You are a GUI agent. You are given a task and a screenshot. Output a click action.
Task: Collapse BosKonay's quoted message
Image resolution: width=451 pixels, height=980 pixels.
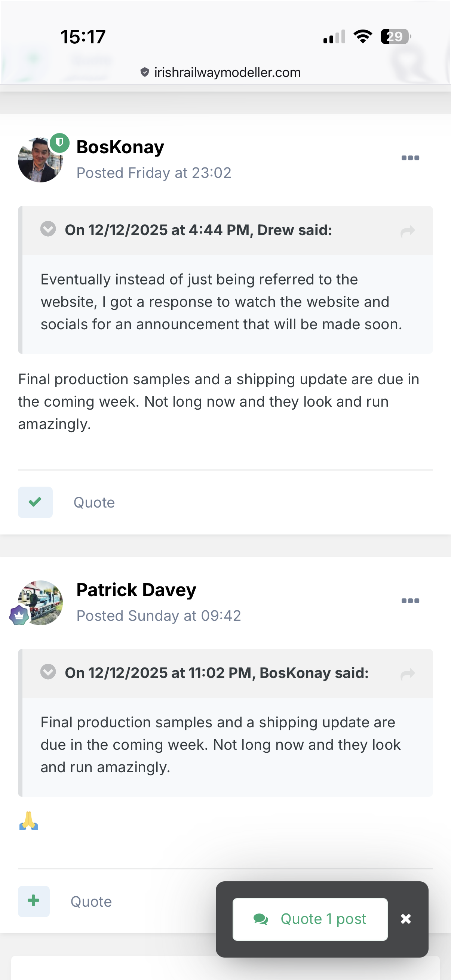click(x=48, y=672)
